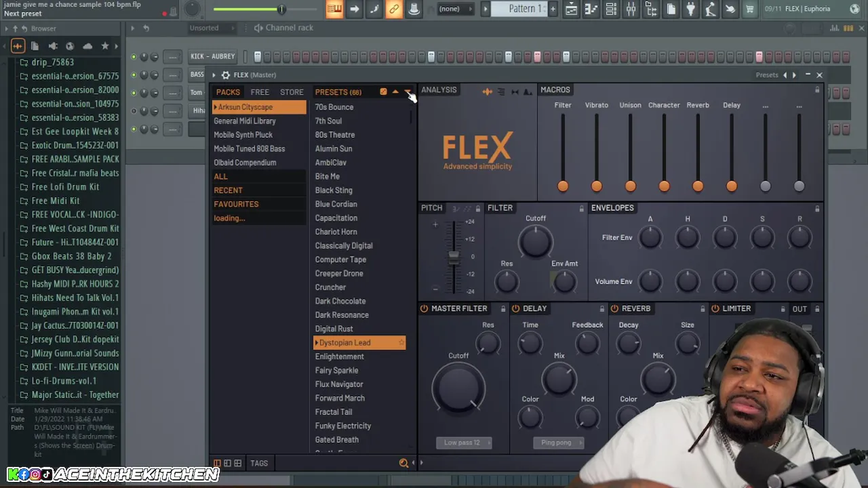
Task: Mute the KICK - AUBREY channel LED
Action: click(x=134, y=57)
